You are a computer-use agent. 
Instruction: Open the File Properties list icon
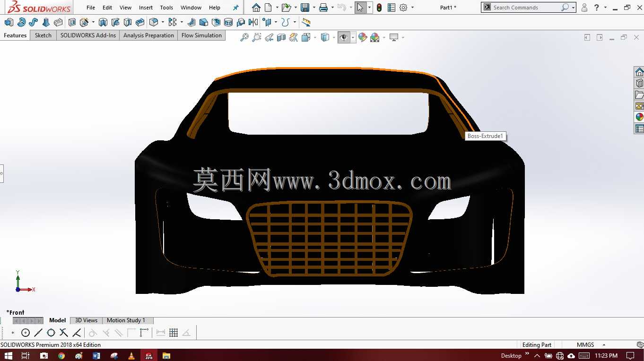pyautogui.click(x=391, y=8)
